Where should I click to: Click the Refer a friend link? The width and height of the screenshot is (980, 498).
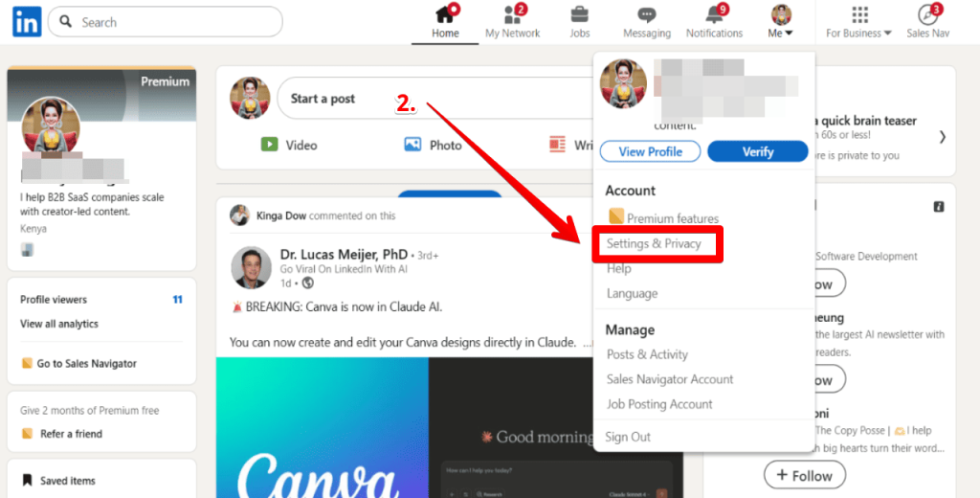(71, 434)
